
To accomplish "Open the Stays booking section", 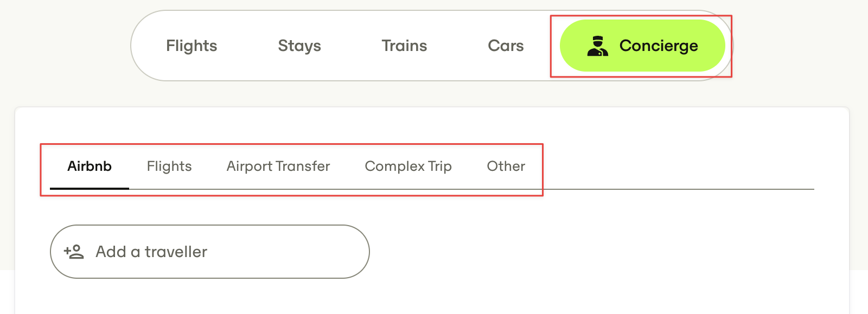I will (x=299, y=46).
